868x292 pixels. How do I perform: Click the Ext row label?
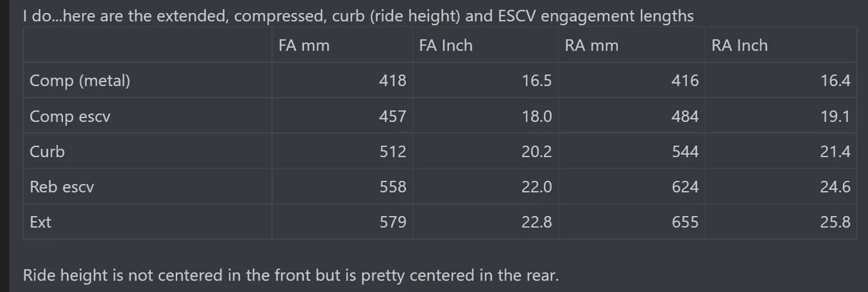[40, 222]
